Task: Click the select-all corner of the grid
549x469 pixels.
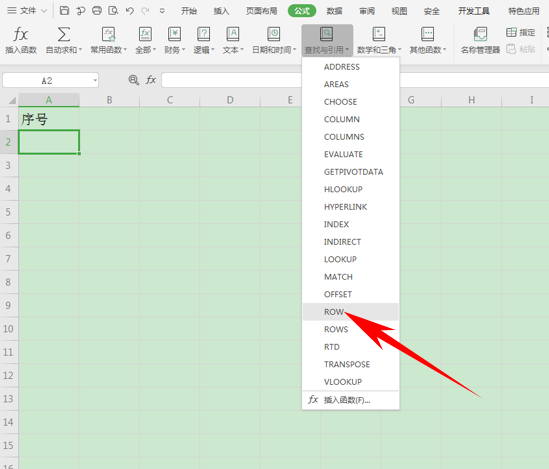Action: pyautogui.click(x=9, y=100)
